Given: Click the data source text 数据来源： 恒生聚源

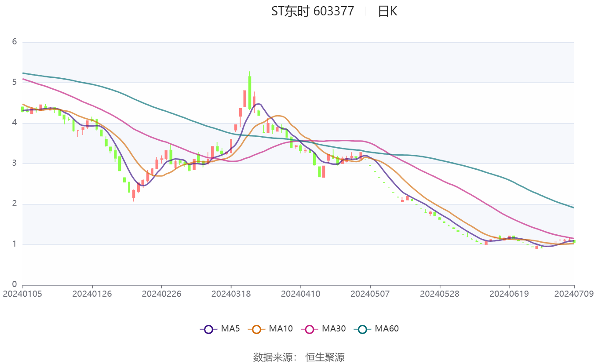Looking at the screenshot, I should click(299, 357).
